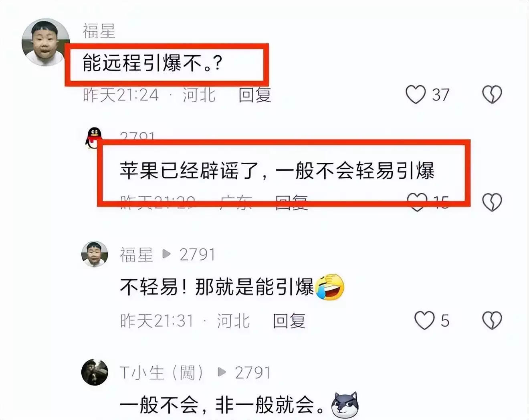The width and height of the screenshot is (529, 420).
Task: Reply to 福星's 21:24 comment via 回复
Action: [255, 95]
